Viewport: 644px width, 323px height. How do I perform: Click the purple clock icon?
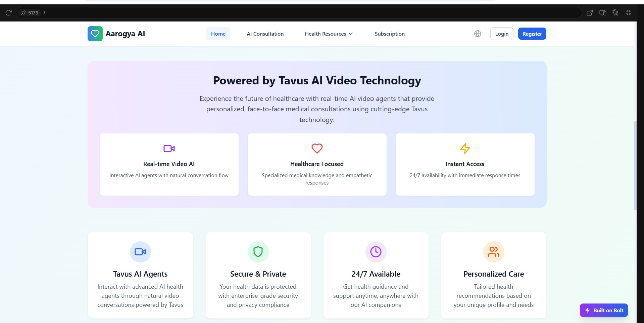point(376,252)
